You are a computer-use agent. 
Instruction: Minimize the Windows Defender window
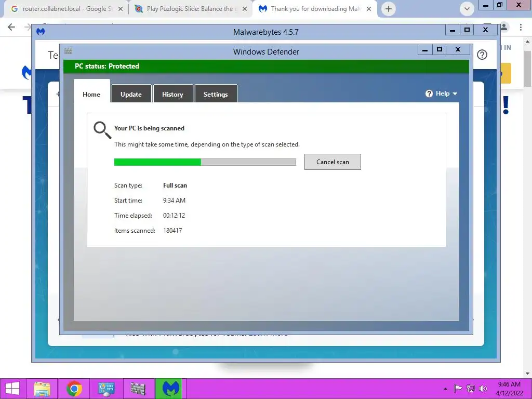tap(425, 49)
